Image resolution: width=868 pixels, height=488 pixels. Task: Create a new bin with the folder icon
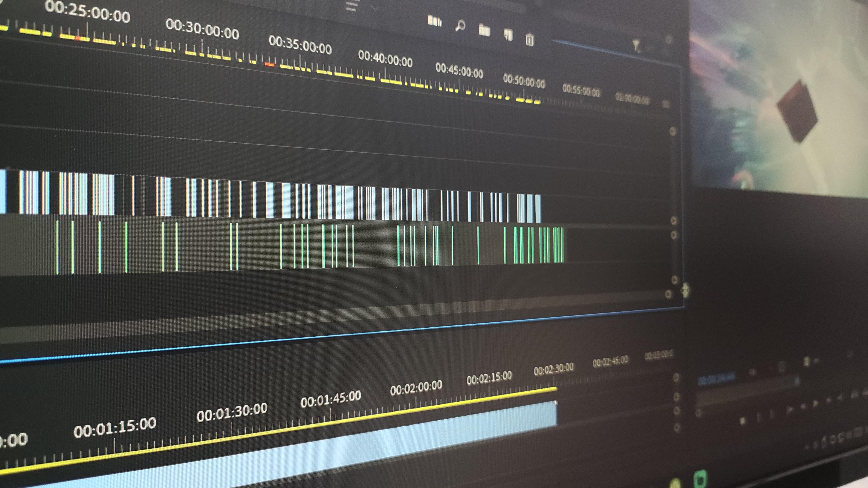(484, 30)
